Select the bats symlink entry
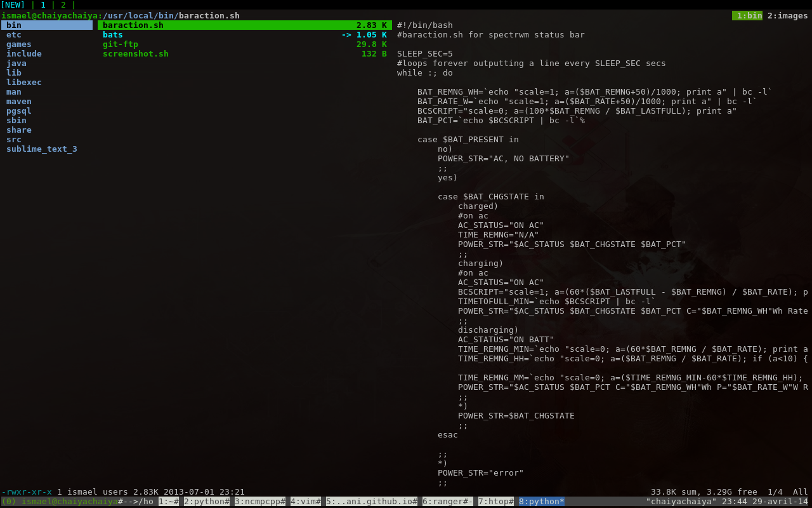812x508 pixels. tap(245, 35)
